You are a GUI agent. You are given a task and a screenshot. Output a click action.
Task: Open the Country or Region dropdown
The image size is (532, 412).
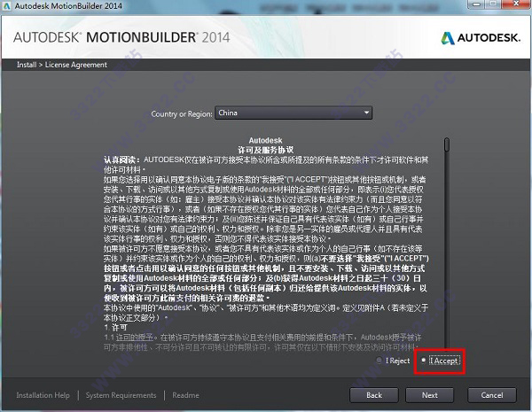tap(293, 113)
